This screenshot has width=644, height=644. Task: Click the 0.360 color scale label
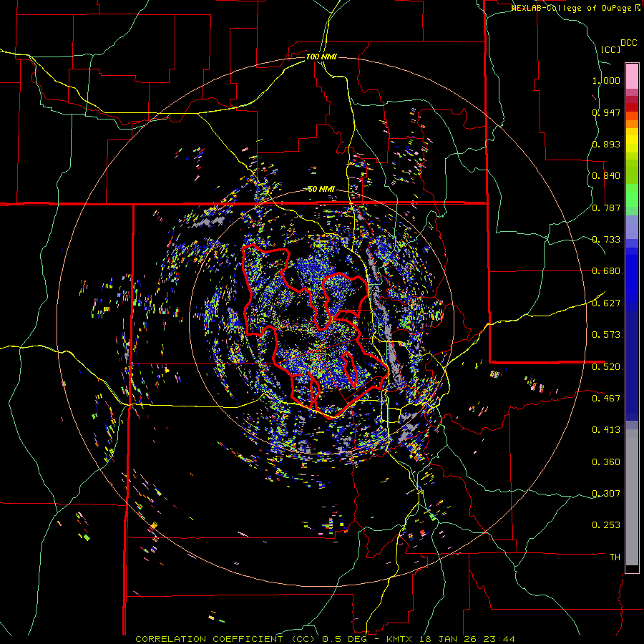click(x=606, y=462)
